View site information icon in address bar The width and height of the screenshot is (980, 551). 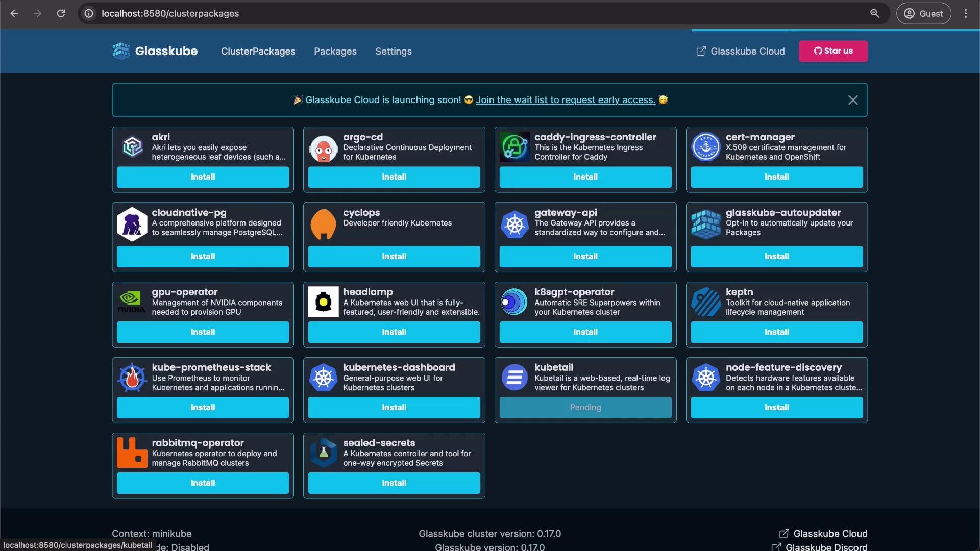click(89, 14)
